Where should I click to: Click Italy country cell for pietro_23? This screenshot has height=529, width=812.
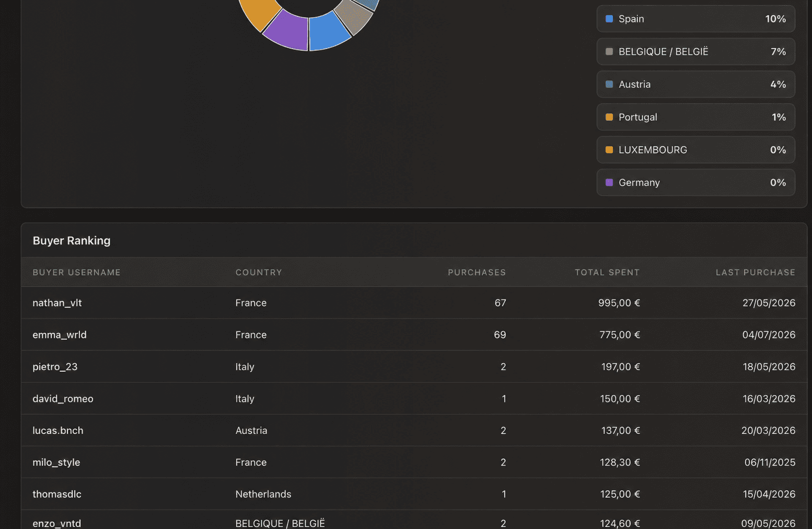[x=245, y=366]
